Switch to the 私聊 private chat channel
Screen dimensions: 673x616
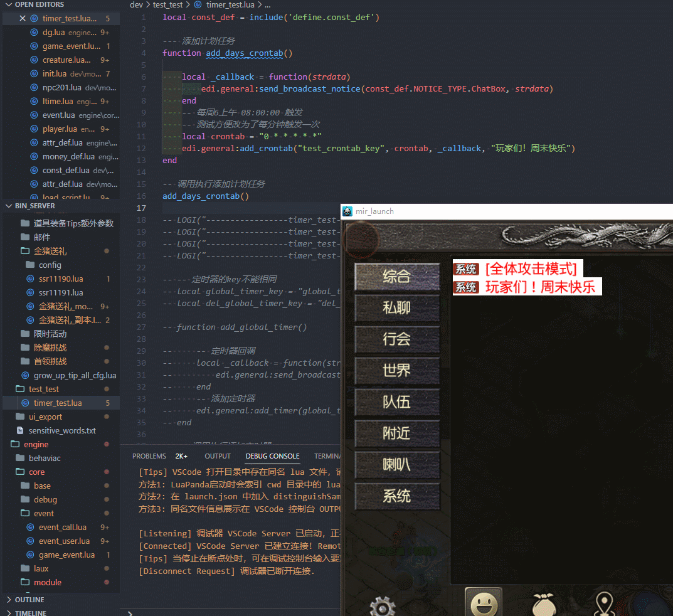pyautogui.click(x=396, y=308)
